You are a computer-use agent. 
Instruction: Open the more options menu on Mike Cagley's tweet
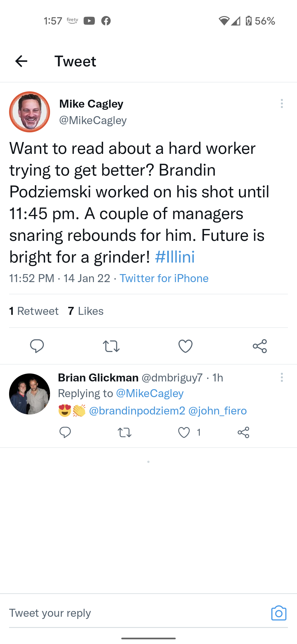[282, 103]
